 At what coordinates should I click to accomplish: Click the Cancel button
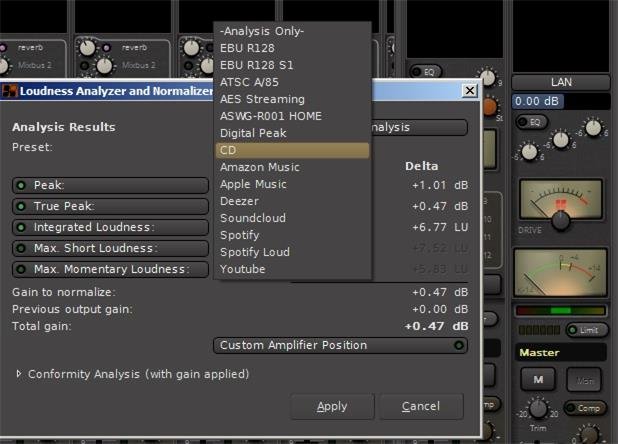tap(421, 406)
